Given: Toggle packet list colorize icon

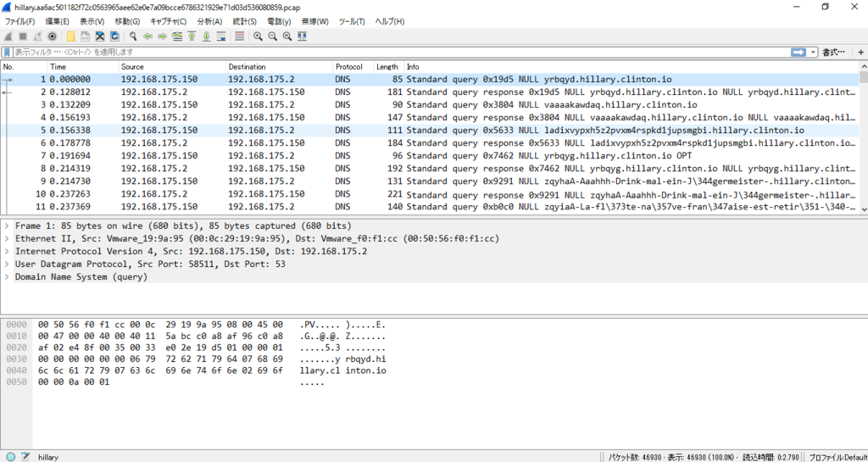Looking at the screenshot, I should pos(240,36).
